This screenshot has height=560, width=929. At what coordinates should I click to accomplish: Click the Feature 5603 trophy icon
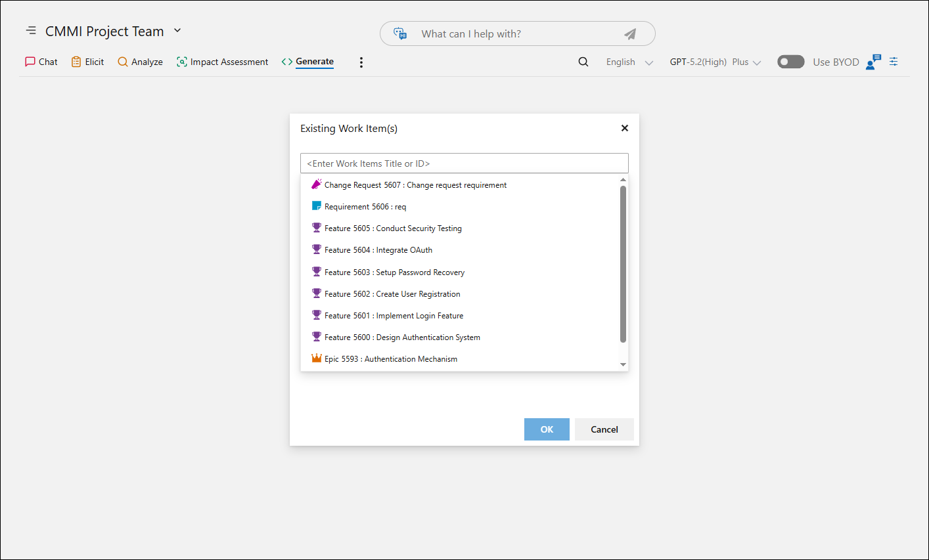tap(316, 272)
